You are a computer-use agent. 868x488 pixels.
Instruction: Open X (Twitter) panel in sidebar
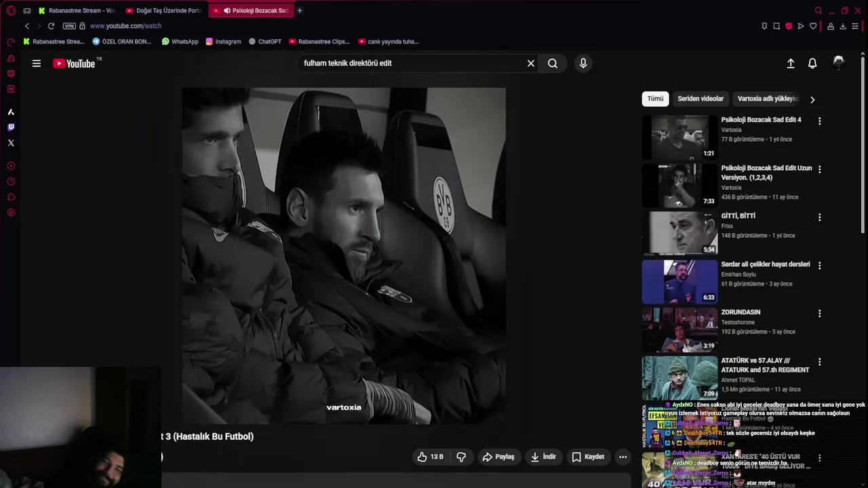(x=11, y=143)
